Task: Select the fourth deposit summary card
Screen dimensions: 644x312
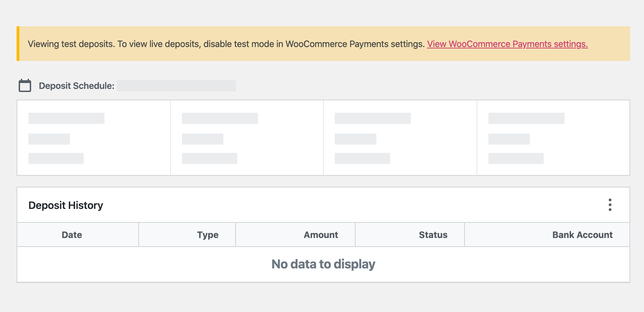Action: click(x=553, y=137)
